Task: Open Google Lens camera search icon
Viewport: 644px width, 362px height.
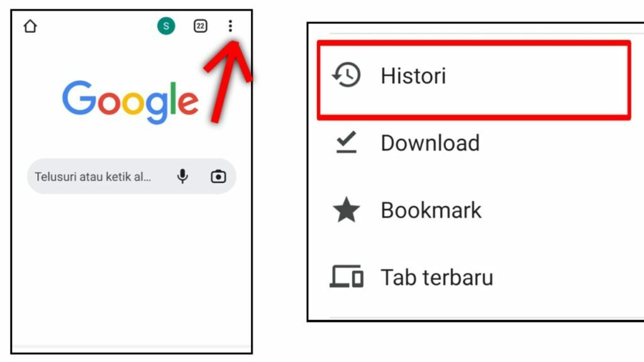Action: coord(218,177)
